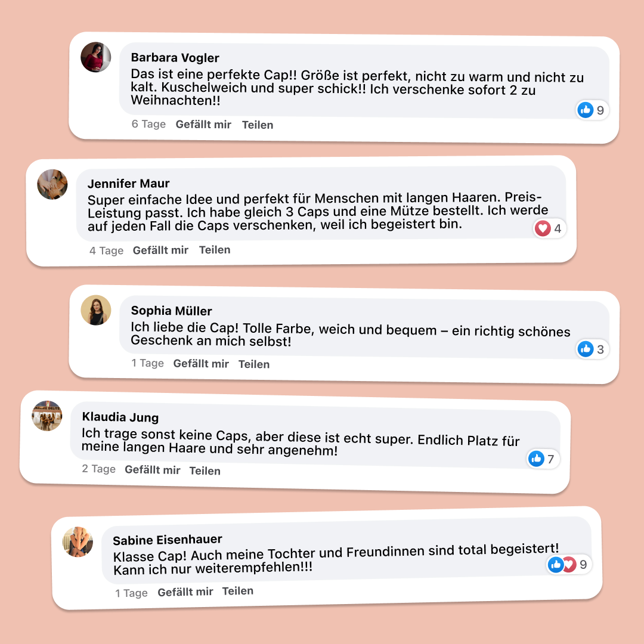
Task: Like Jennifer Maur's comment via 'Gefällt mir'
Action: coord(160,250)
